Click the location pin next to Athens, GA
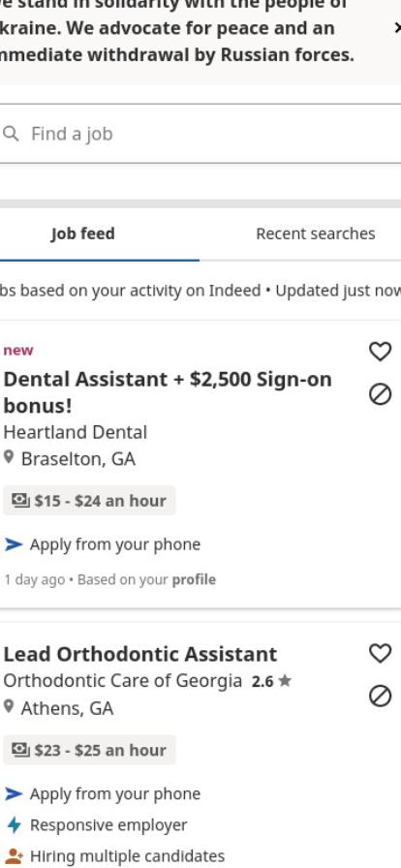 9,707
